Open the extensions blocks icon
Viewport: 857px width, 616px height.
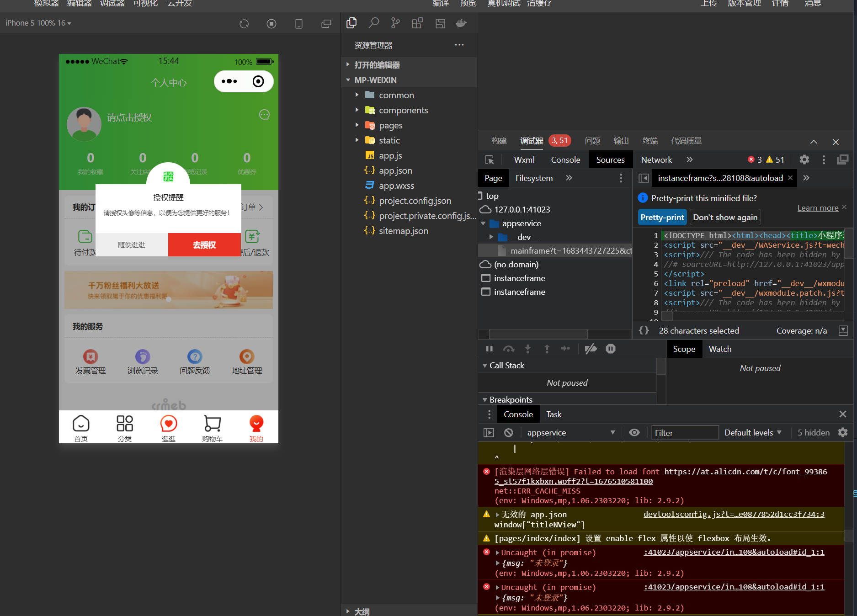click(x=417, y=23)
